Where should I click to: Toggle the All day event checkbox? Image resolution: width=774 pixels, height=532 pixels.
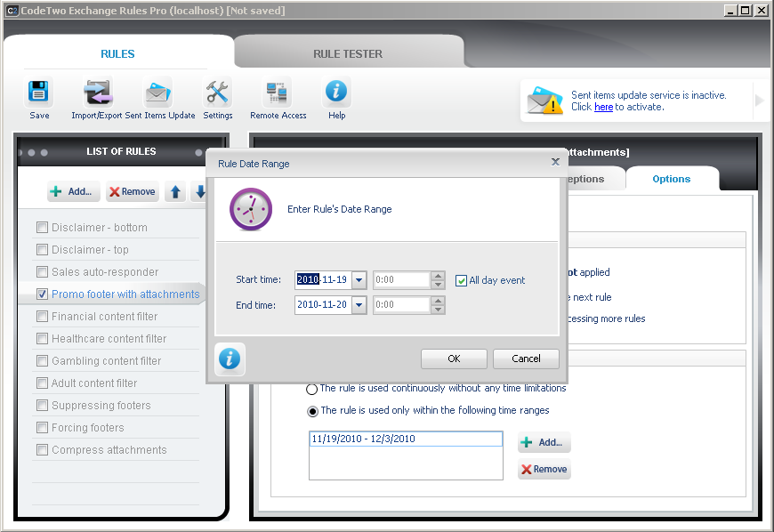point(461,280)
